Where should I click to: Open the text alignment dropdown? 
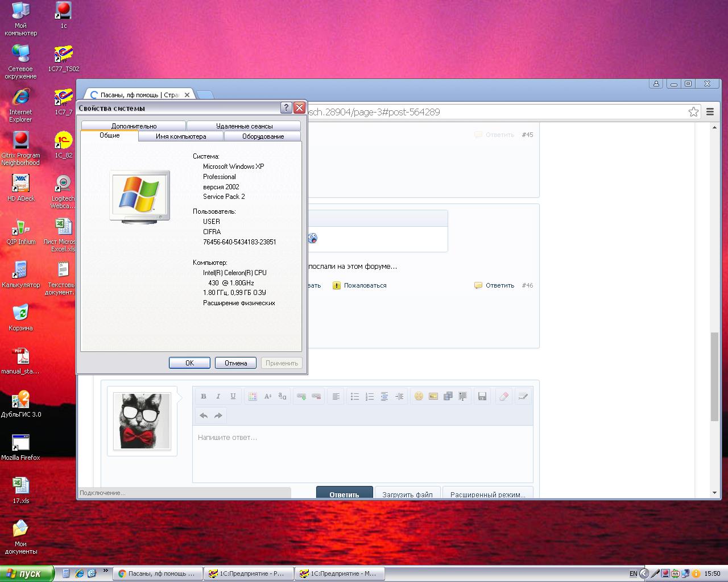[x=336, y=396]
